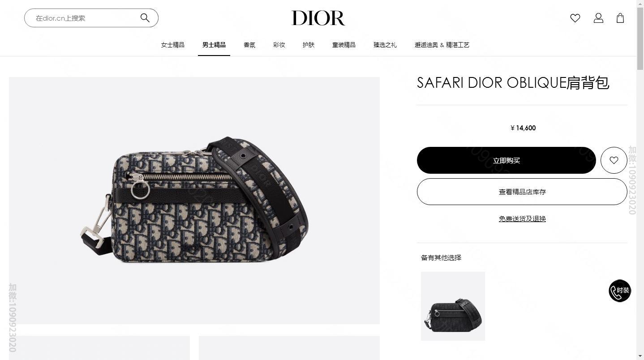The height and width of the screenshot is (360, 644).
Task: Click the 立即购买 button
Action: point(507,160)
